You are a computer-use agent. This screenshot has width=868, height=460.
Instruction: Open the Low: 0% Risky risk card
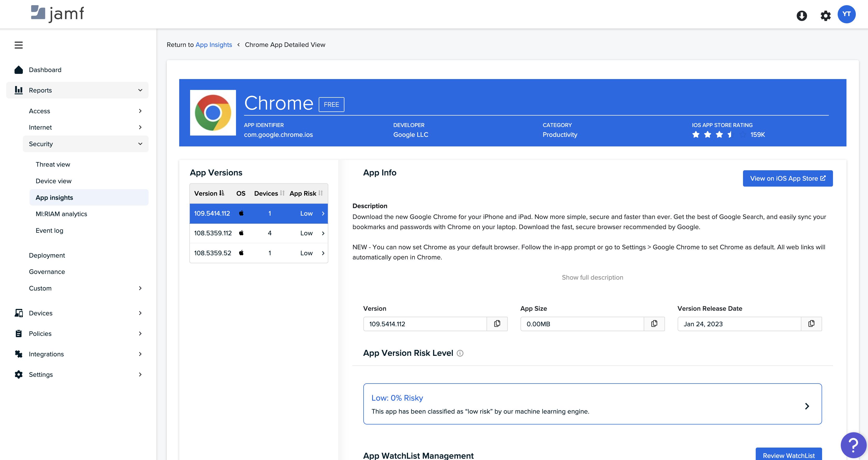[x=592, y=404]
